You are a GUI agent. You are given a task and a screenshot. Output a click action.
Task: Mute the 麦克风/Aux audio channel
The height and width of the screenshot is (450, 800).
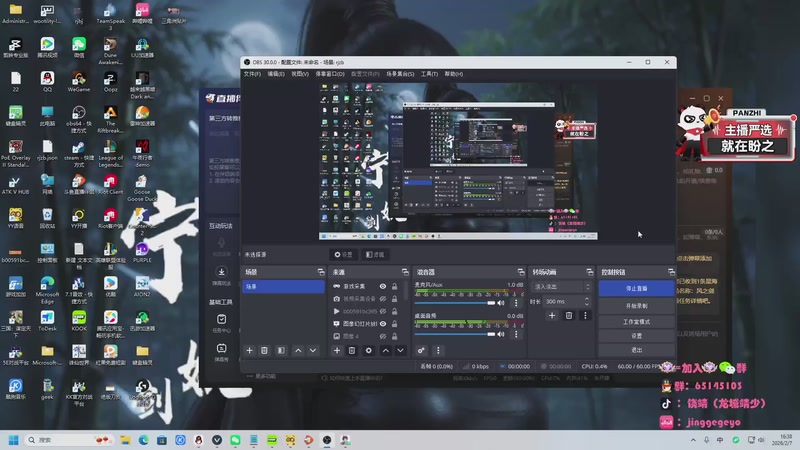[x=501, y=303]
